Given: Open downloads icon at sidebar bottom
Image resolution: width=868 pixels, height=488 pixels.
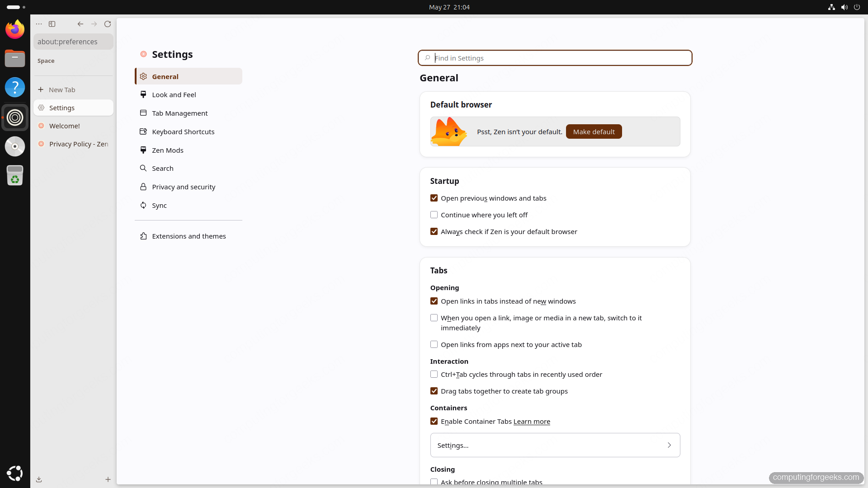Looking at the screenshot, I should (39, 479).
